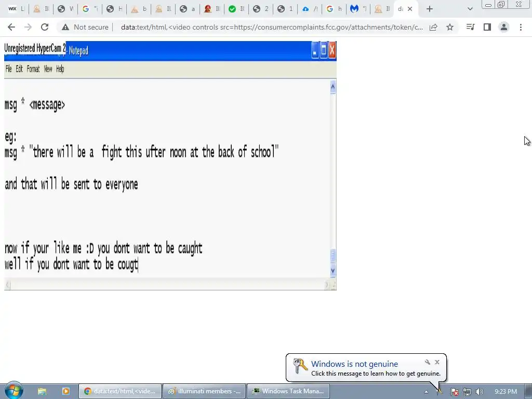Bookmark this tab with the star

(x=450, y=27)
